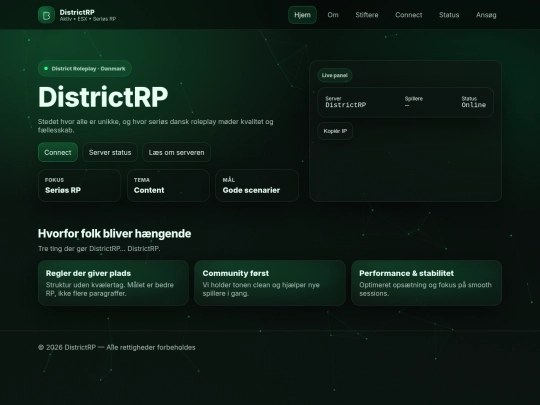Click the Aktiv • ESX • Seriøs RP tagline
540x405 pixels.
coord(88,19)
